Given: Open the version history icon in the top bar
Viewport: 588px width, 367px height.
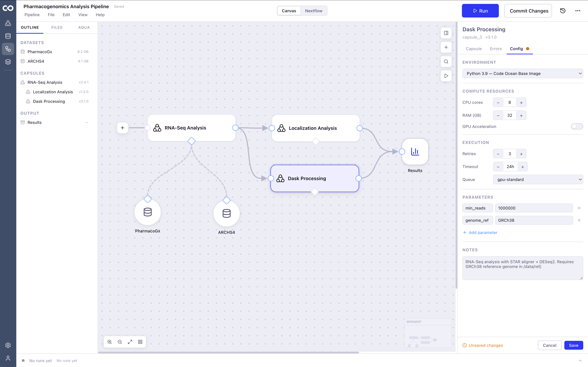Looking at the screenshot, I should pos(563,11).
